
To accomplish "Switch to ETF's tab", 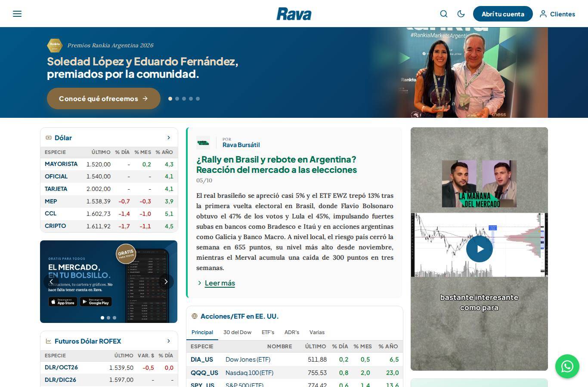I will 268,332.
